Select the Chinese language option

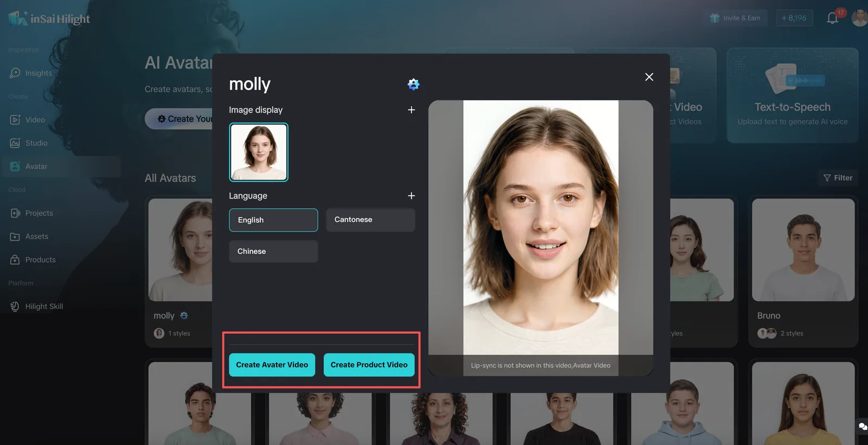click(273, 251)
